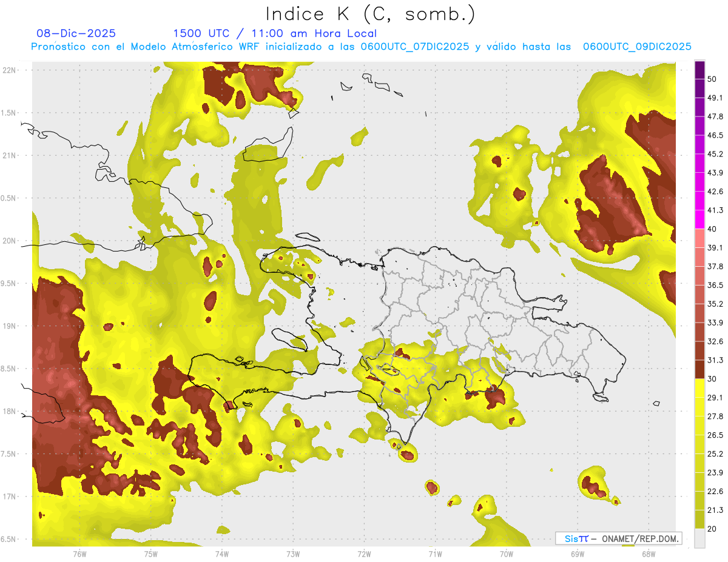Click the "1500 UTC / 11:00 am Hora Local" text
728x562 pixels.
(275, 33)
